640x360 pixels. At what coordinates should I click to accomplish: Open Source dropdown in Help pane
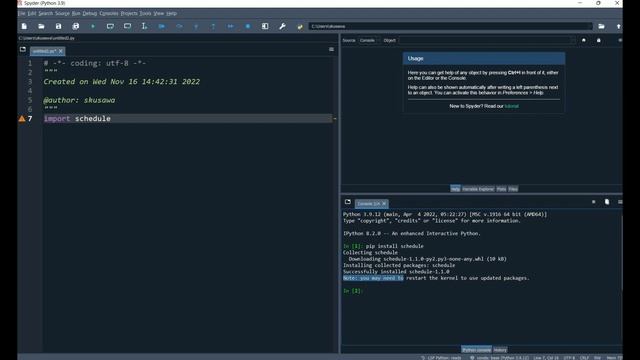click(x=369, y=40)
